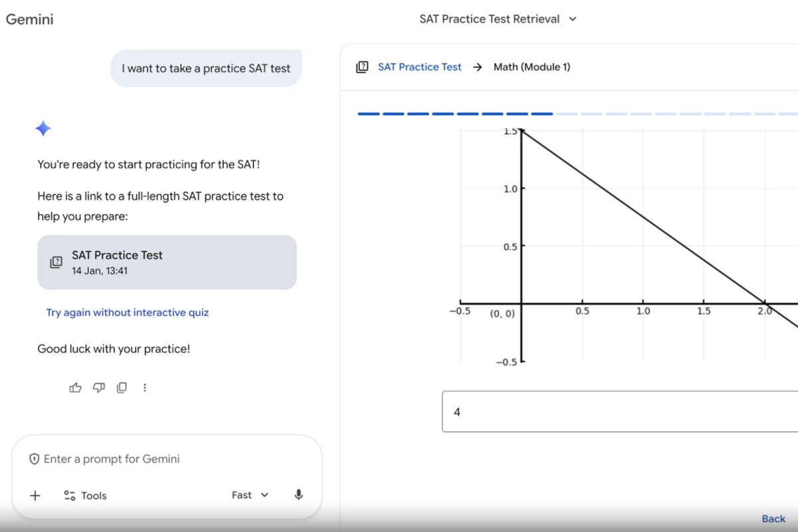This screenshot has width=798, height=532.
Task: Click Try again without interactive quiz
Action: tap(127, 313)
